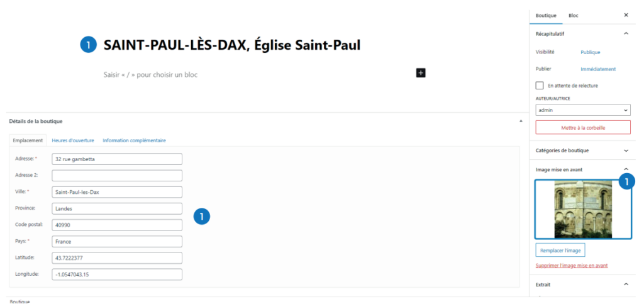Image resolution: width=644 pixels, height=306 pixels.
Task: Click the black plus add-block icon
Action: (421, 73)
